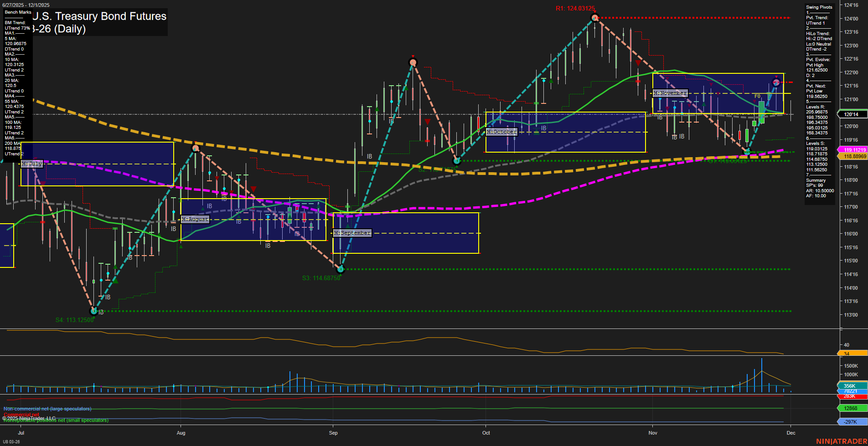This screenshot has height=446, width=868.
Task: Click the F0 marker in November box
Action: (x=757, y=96)
